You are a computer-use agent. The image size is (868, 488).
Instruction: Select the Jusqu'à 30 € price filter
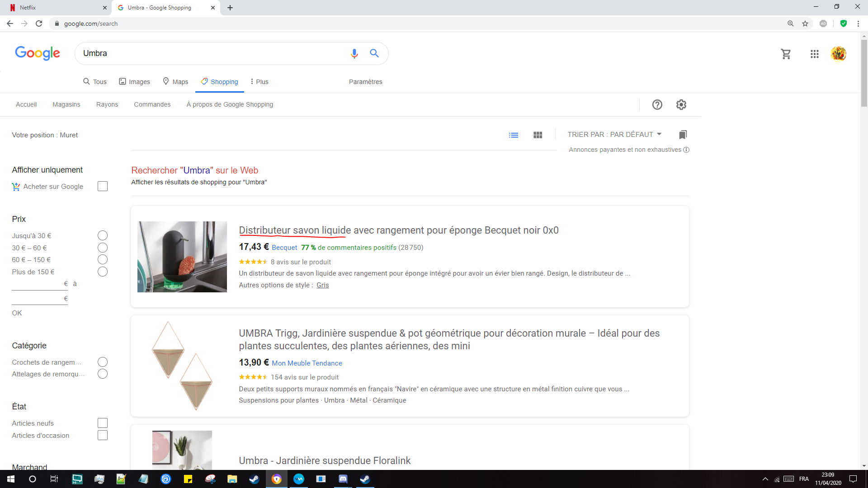click(x=103, y=236)
